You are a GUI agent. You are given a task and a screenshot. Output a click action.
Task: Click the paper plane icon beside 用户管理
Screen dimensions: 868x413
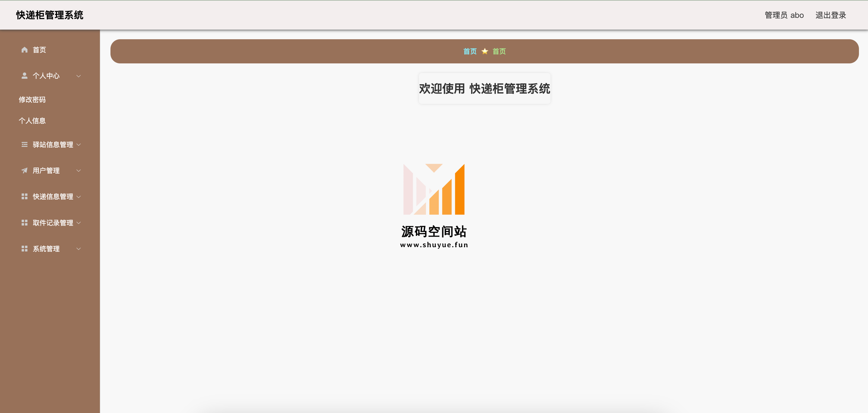pyautogui.click(x=24, y=171)
